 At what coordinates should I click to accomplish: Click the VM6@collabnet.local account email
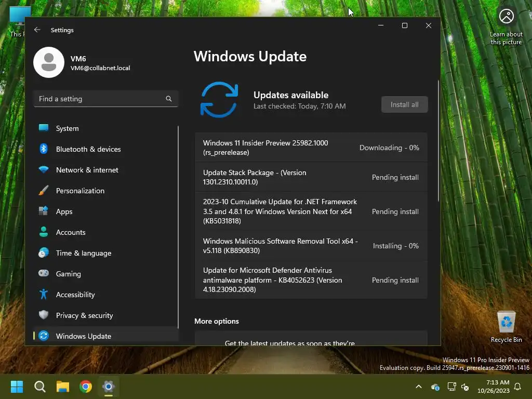[100, 68]
